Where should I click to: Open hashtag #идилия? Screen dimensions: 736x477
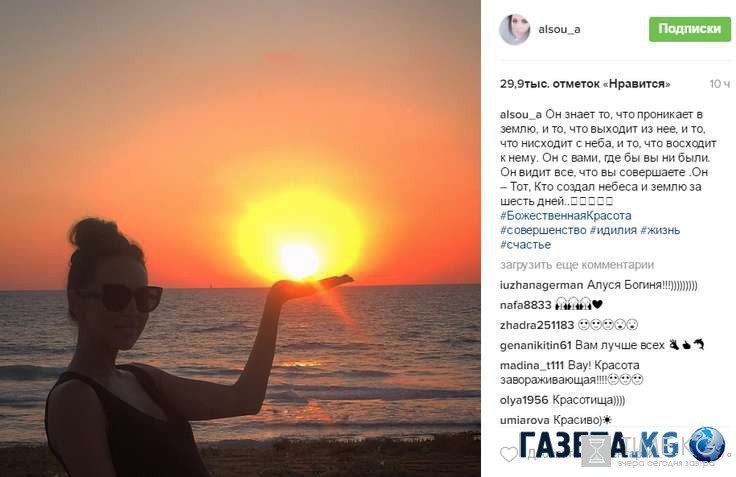pos(613,230)
